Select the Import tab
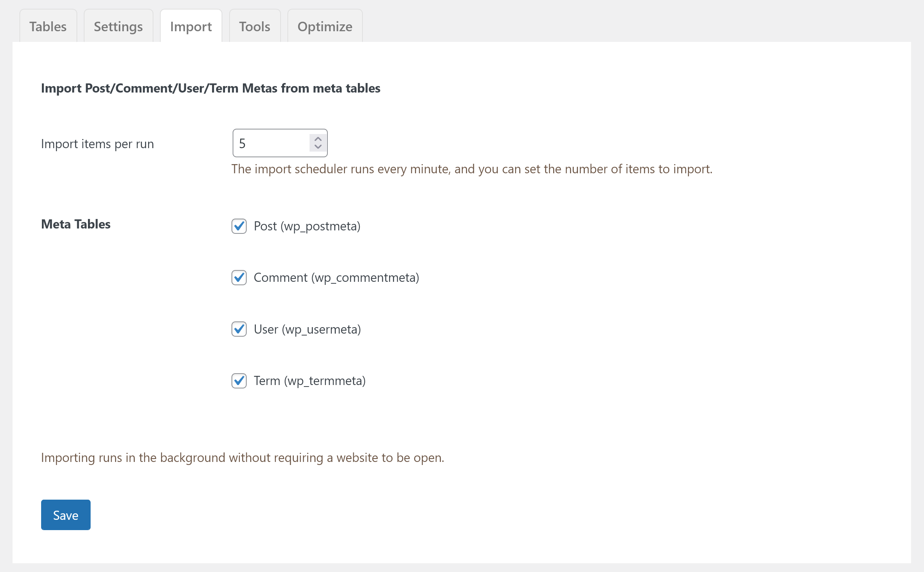Image resolution: width=924 pixels, height=572 pixels. pos(191,26)
